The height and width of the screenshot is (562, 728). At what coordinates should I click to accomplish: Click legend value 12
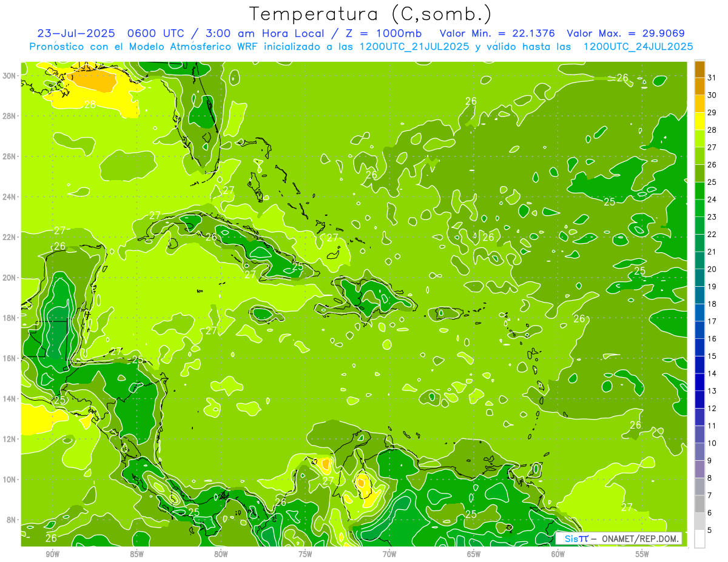712,408
